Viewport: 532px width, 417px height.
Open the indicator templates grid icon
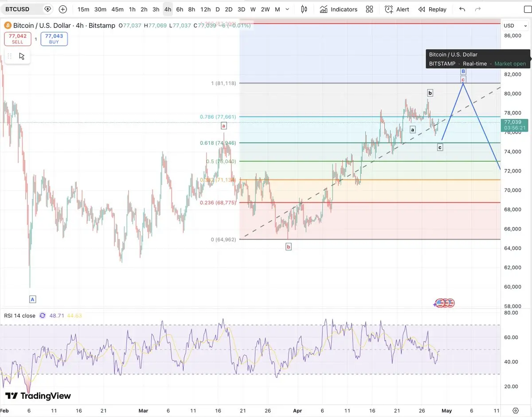pos(369,9)
